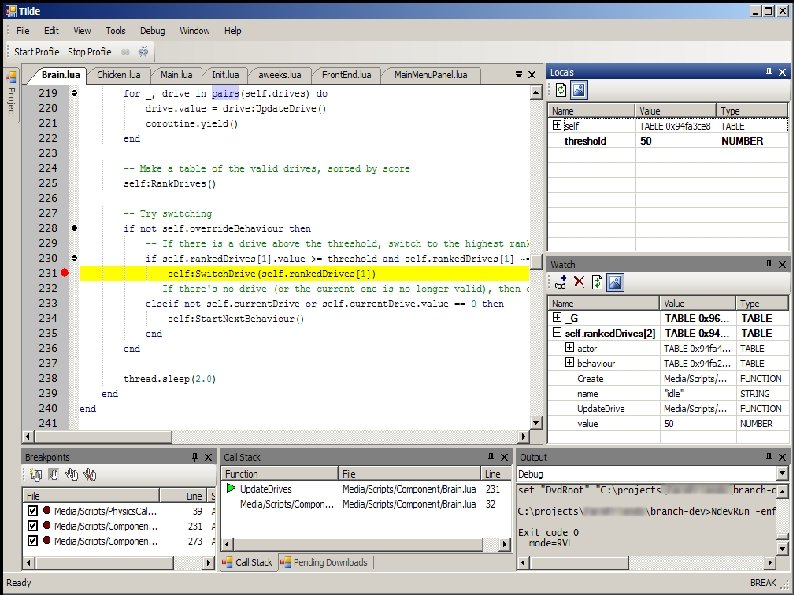The height and width of the screenshot is (595, 794).
Task: Refresh the Watch panel list
Action: click(597, 282)
